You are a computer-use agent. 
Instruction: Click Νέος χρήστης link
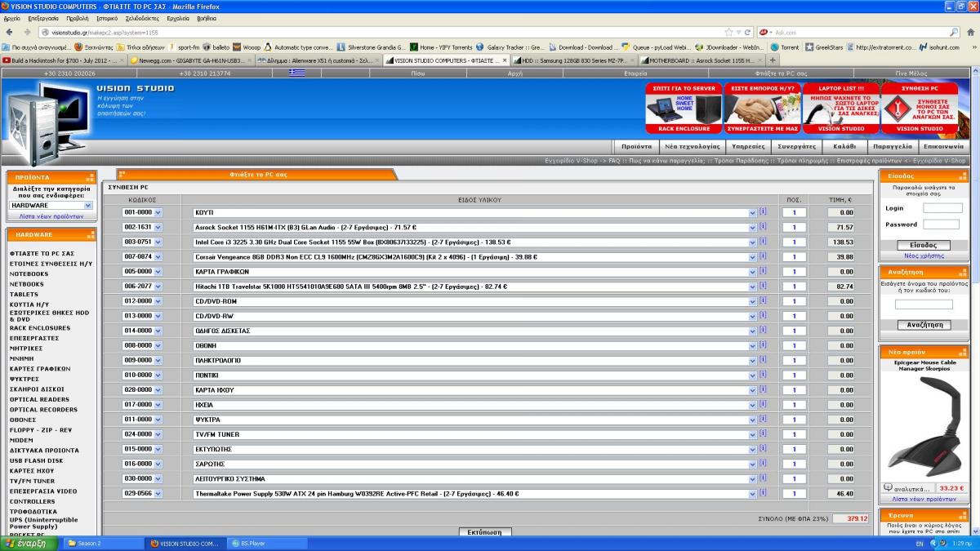923,256
